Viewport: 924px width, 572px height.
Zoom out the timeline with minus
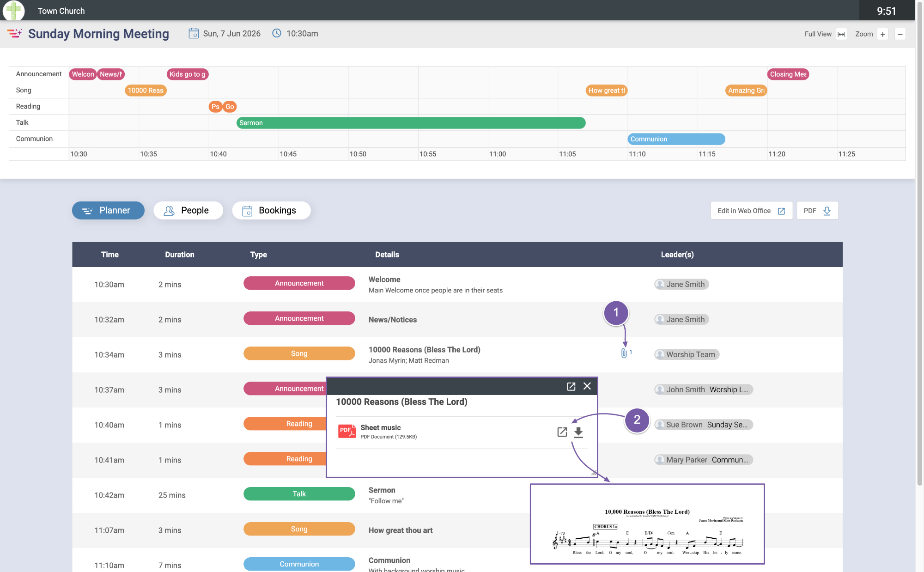900,34
